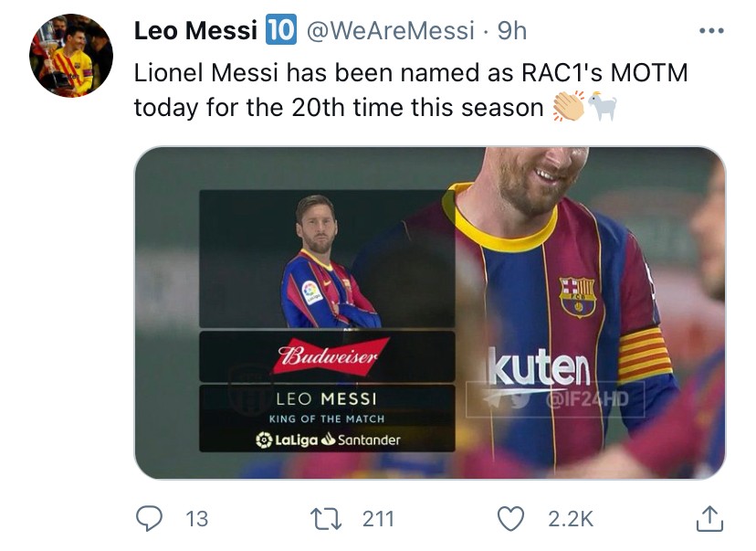Click the "Leo Messi" display name
Viewport: 756px width, 551px height.
pos(195,30)
